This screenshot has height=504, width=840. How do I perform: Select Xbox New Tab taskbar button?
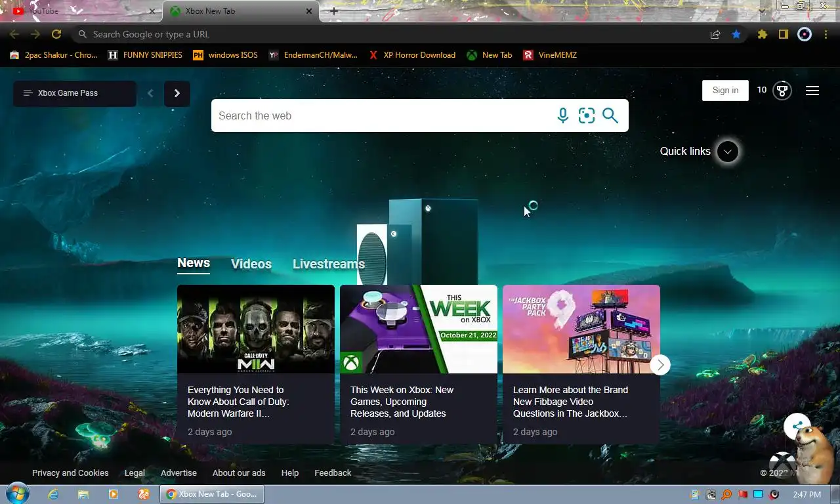212,494
